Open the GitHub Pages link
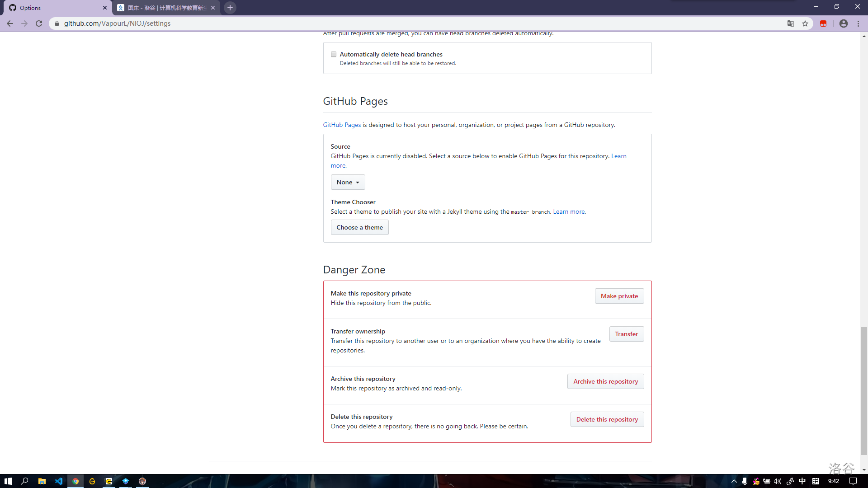868x488 pixels. [342, 125]
